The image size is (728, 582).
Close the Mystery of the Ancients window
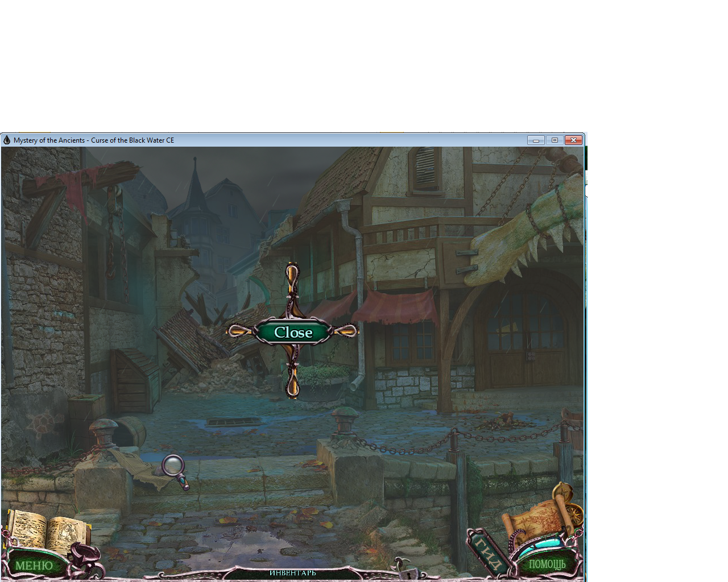pyautogui.click(x=573, y=140)
